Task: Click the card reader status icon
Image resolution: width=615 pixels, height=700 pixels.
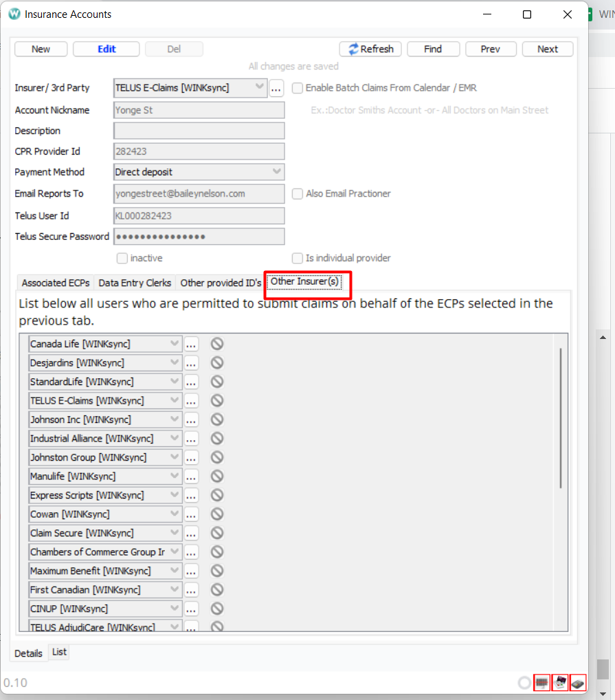Action: click(560, 682)
